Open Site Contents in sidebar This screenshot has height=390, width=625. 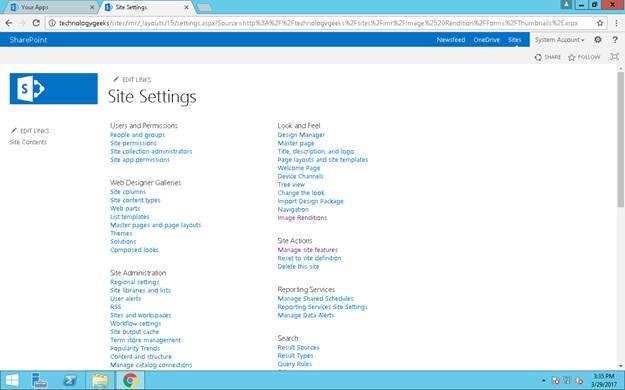point(28,142)
